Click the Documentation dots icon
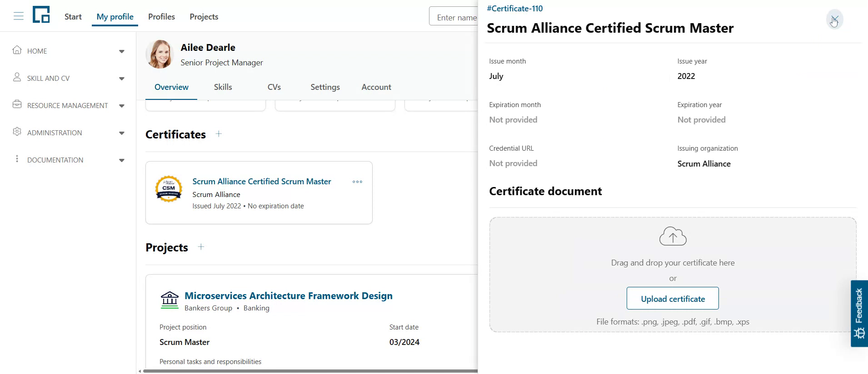 17,159
